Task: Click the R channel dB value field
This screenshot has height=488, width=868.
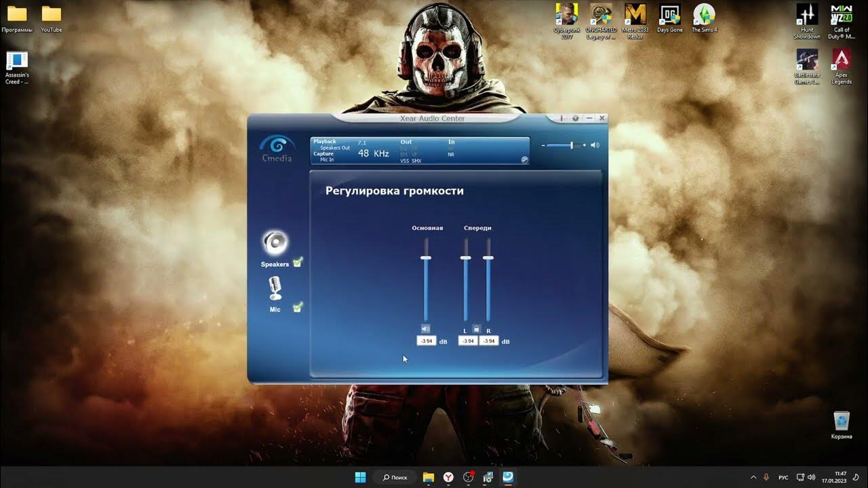Action: pyautogui.click(x=489, y=341)
